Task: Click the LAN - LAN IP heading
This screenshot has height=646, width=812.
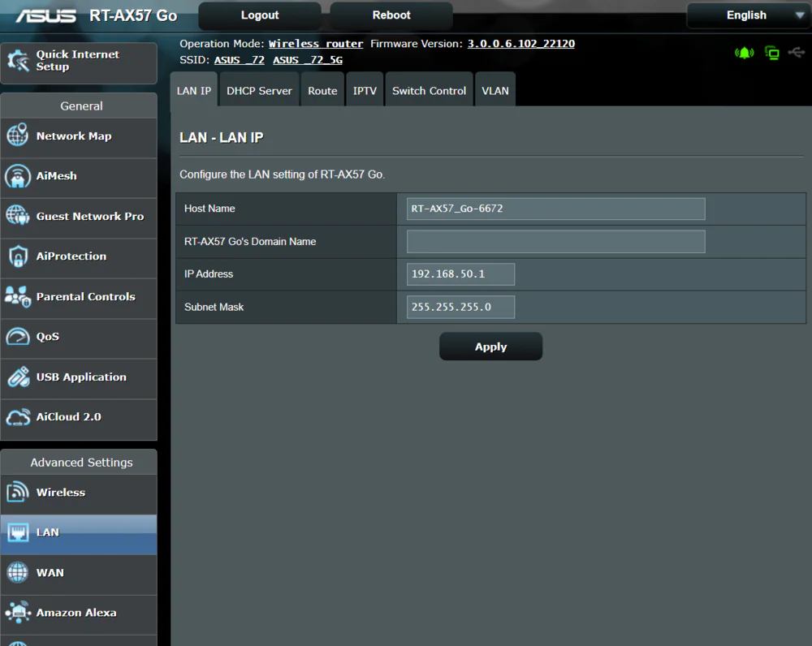Action: pyautogui.click(x=221, y=137)
